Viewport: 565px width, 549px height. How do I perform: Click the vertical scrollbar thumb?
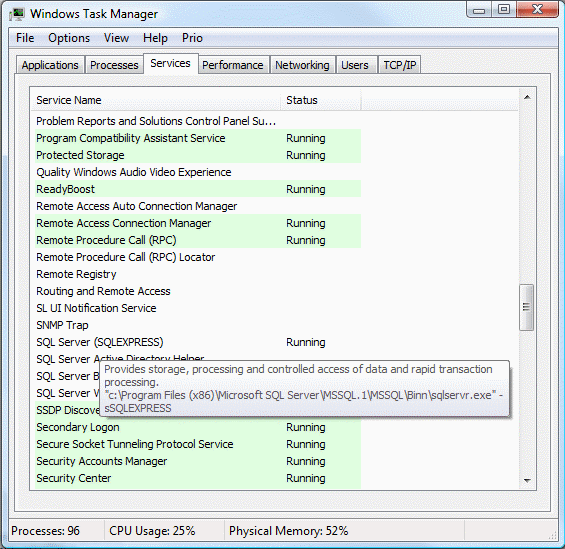pos(526,307)
